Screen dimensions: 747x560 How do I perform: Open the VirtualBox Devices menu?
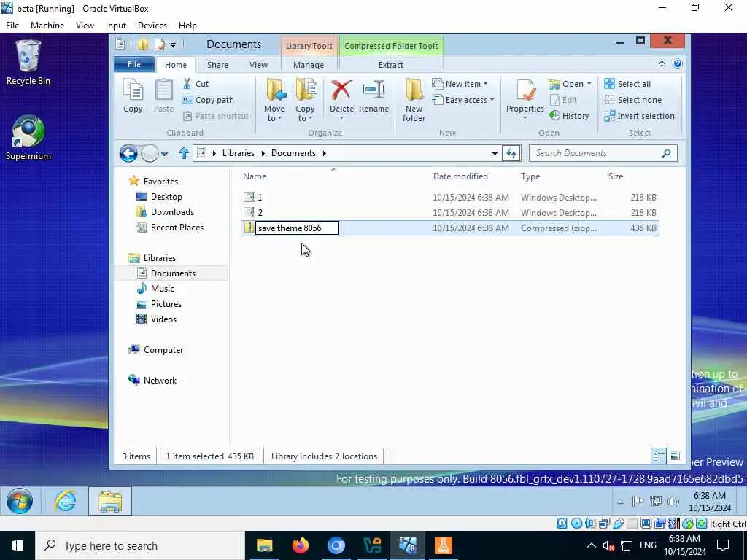(x=152, y=26)
